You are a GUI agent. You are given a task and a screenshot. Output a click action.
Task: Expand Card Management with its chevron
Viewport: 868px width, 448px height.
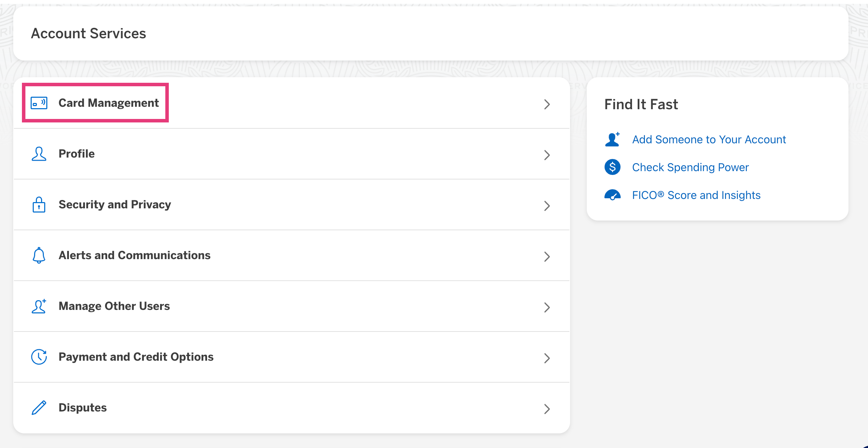point(547,104)
